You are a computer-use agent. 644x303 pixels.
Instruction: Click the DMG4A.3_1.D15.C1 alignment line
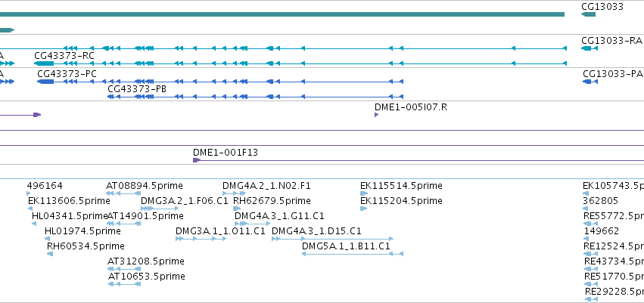(x=333, y=239)
